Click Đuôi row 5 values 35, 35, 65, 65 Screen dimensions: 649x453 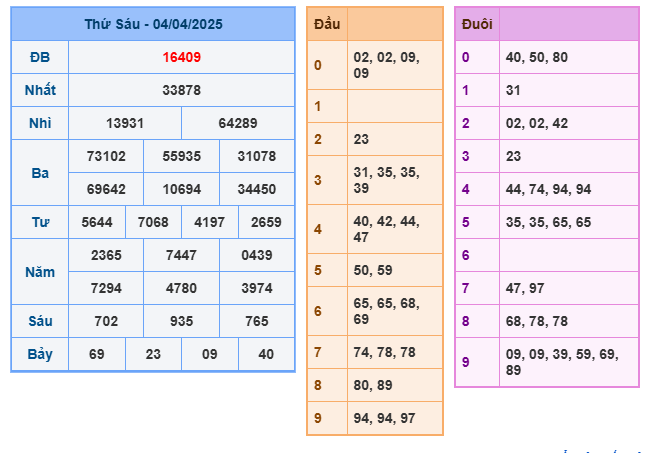pyautogui.click(x=548, y=222)
